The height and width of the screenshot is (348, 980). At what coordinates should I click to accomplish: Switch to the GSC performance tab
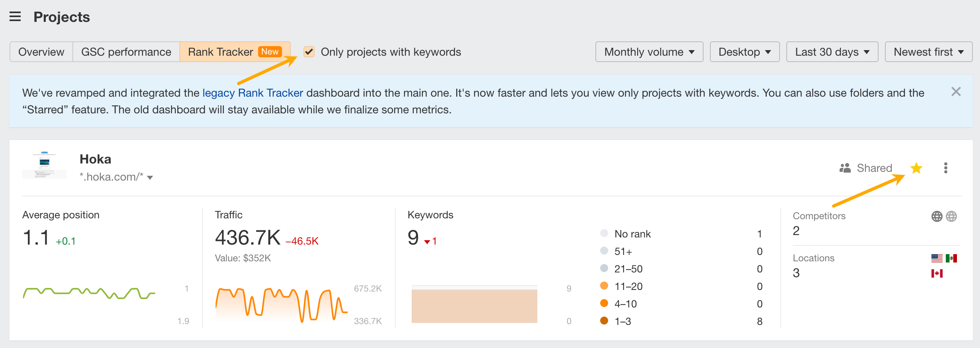(126, 52)
